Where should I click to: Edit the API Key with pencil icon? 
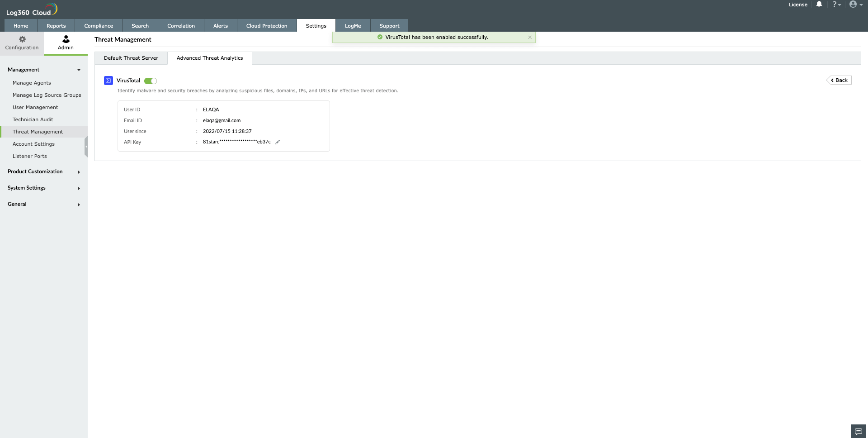(x=278, y=142)
